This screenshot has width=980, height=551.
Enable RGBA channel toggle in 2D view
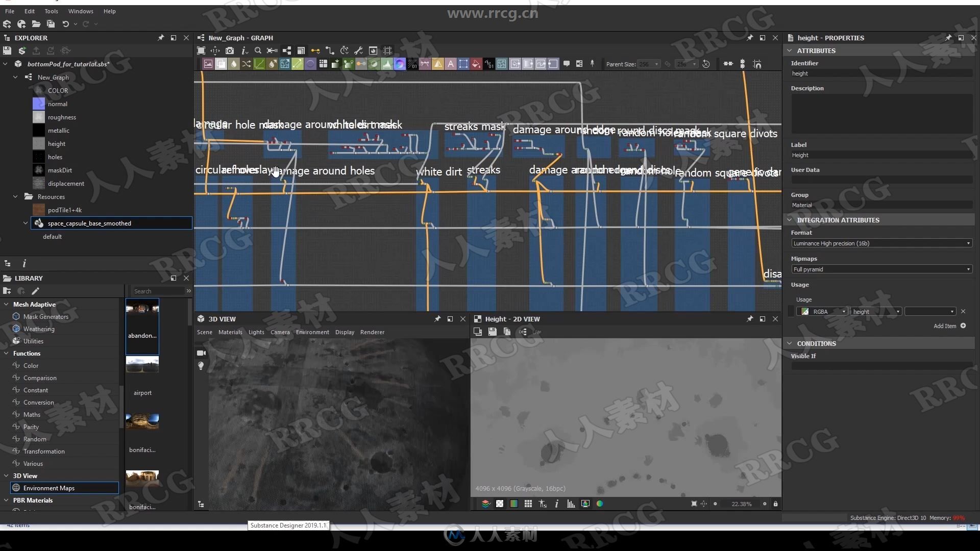pos(600,504)
